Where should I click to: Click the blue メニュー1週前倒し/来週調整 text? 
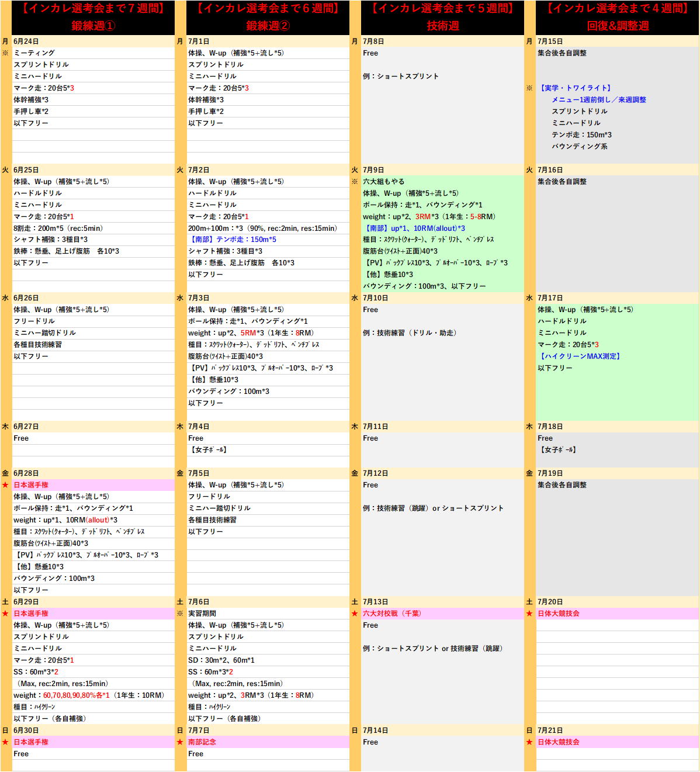598,100
